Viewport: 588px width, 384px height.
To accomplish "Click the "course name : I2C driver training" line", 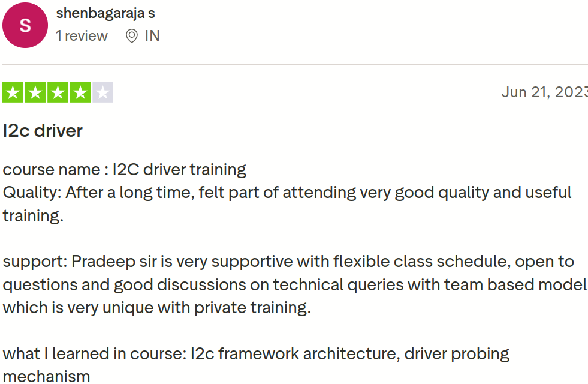I will [125, 170].
